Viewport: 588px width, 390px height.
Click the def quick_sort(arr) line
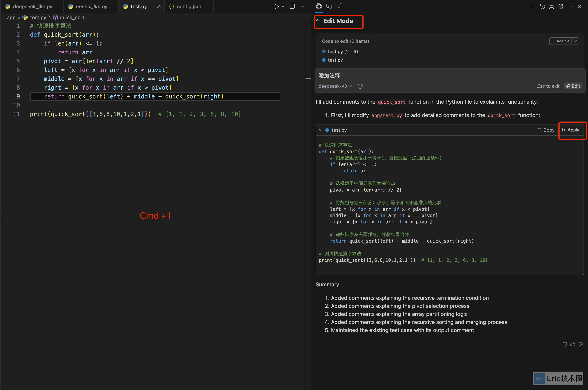[x=65, y=35]
